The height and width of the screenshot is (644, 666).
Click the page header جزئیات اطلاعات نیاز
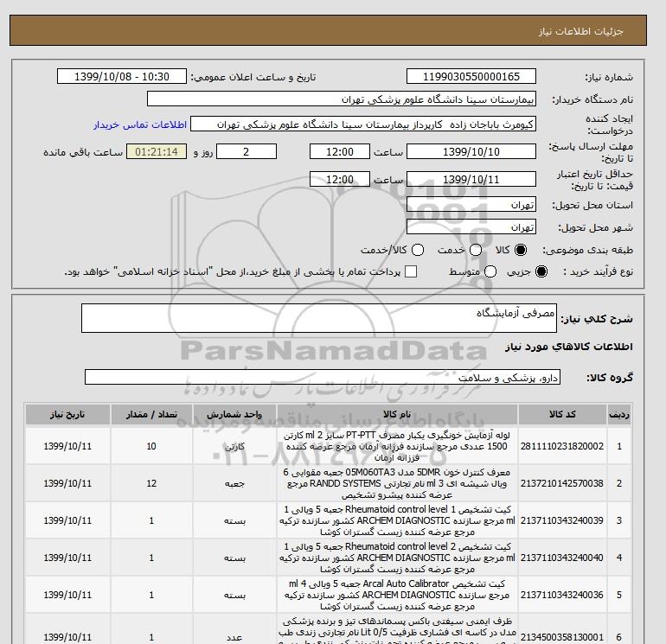pyautogui.click(x=580, y=31)
